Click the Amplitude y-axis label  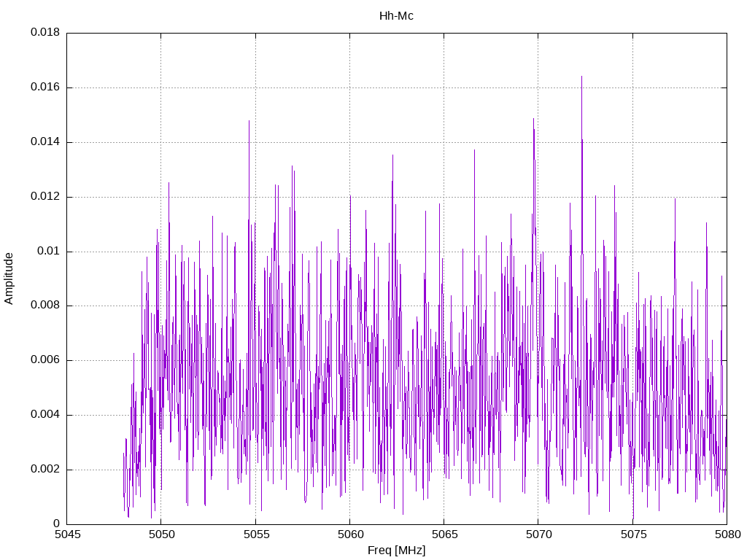[9, 279]
